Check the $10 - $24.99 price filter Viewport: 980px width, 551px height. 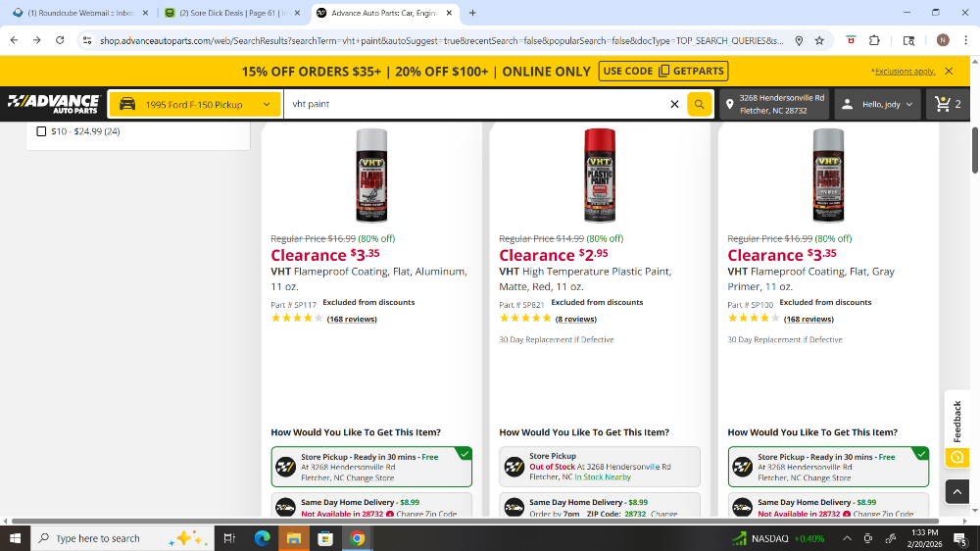click(41, 131)
